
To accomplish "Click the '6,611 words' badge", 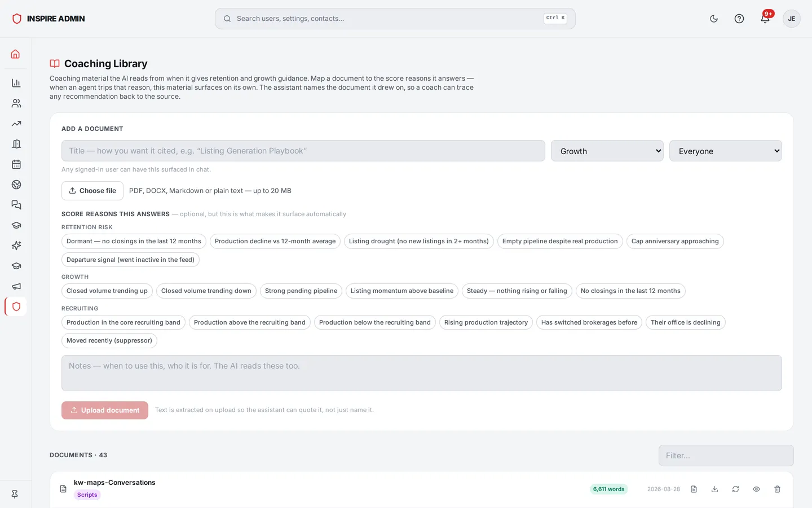I will [609, 489].
